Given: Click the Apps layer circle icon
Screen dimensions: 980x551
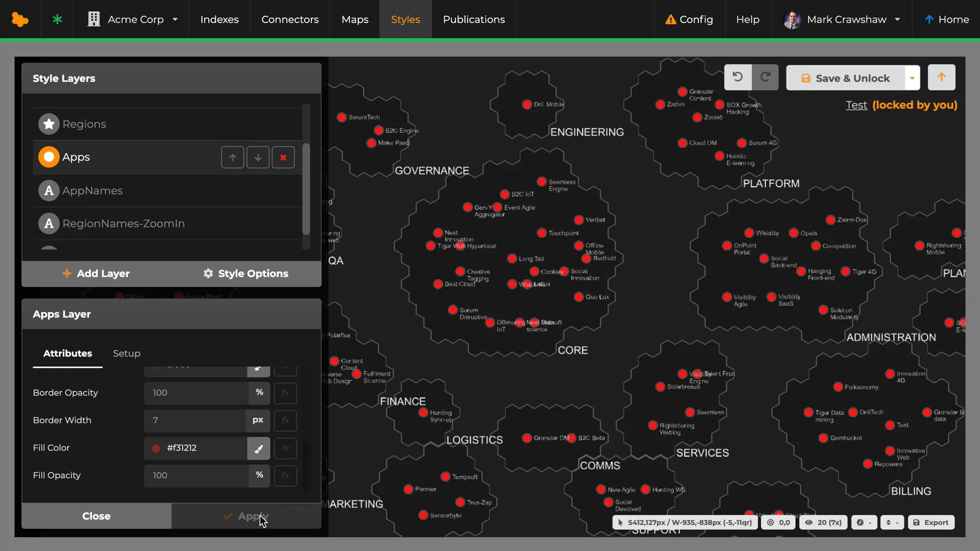Looking at the screenshot, I should pos(49,157).
